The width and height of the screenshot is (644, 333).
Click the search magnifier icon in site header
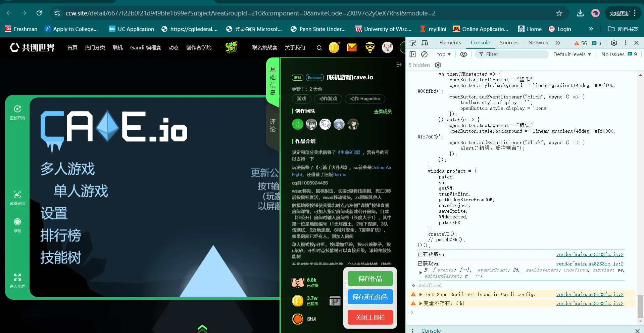pos(319,48)
